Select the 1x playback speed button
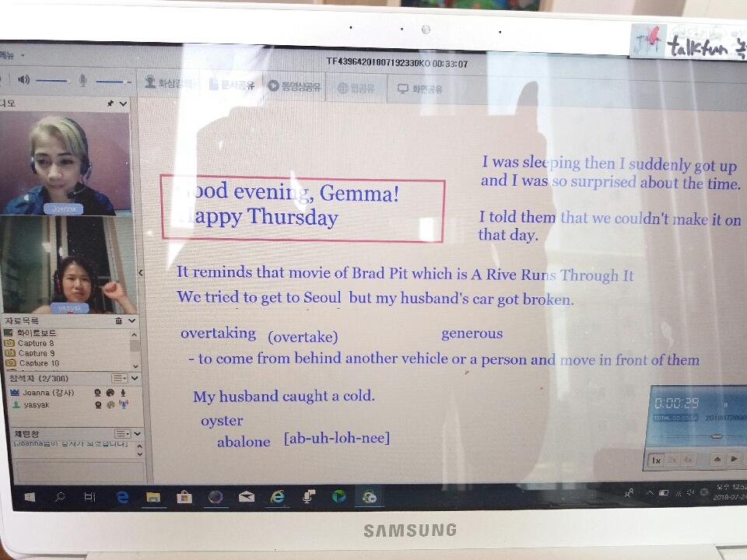Viewport: 747px width, 560px height. [x=656, y=460]
